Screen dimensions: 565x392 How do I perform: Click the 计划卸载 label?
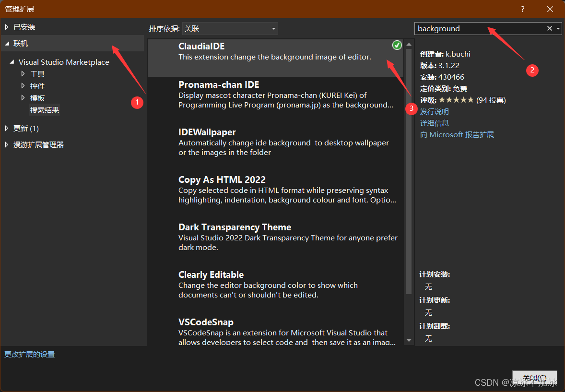point(435,326)
